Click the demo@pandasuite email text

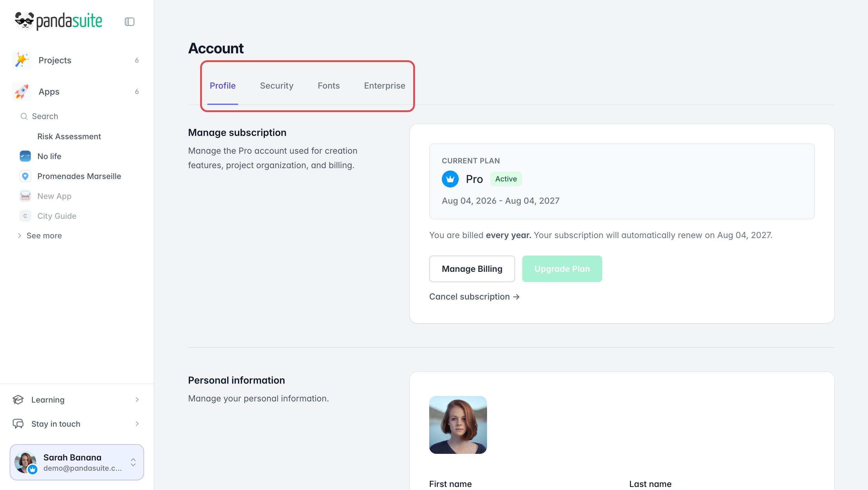pos(83,468)
